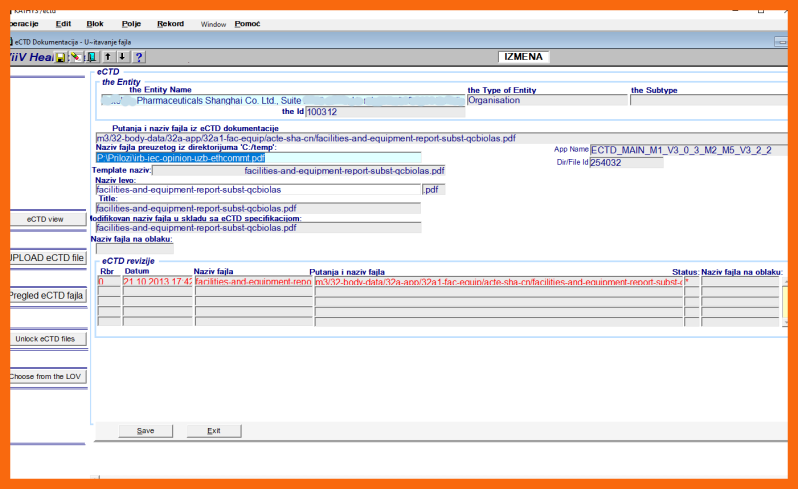Open the Rekord menu
The image size is (798, 489).
click(x=170, y=23)
